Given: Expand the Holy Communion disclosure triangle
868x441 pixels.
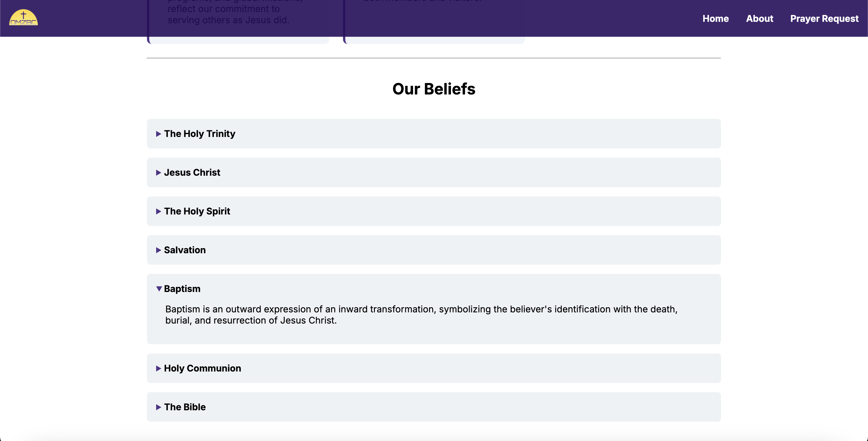Looking at the screenshot, I should point(158,368).
